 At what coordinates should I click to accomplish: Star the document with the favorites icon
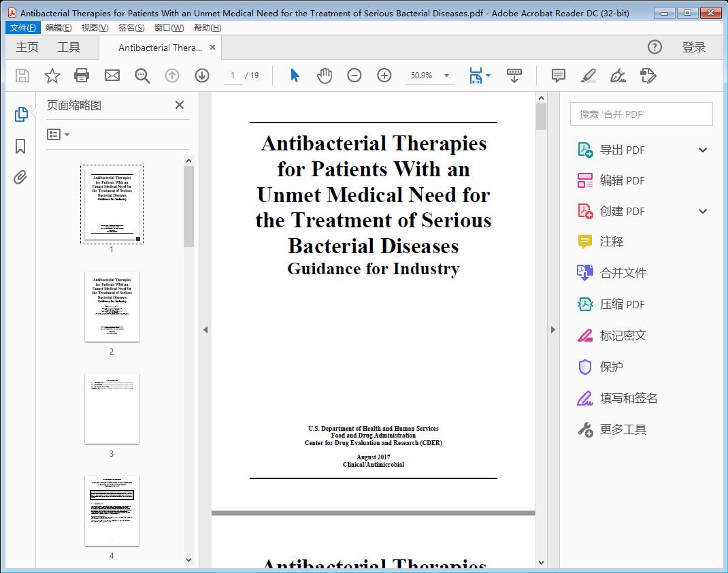(52, 76)
